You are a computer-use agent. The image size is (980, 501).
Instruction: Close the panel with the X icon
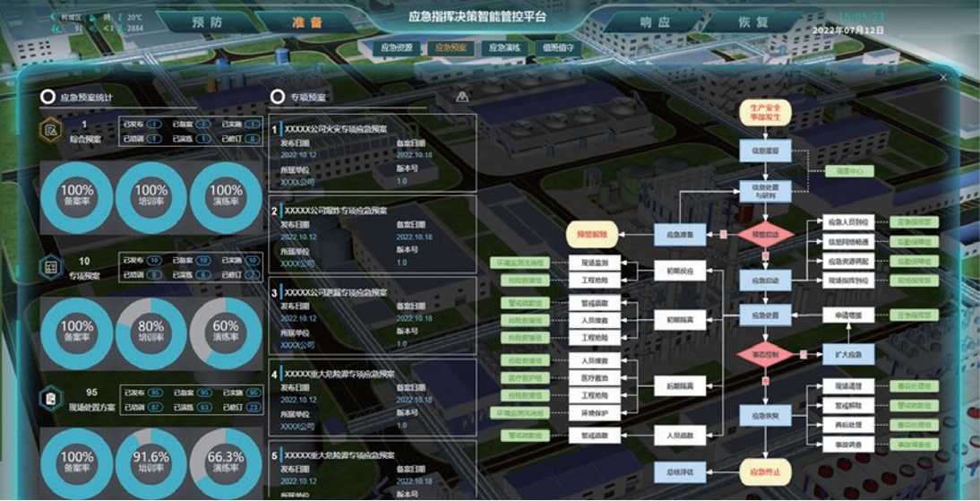click(942, 78)
